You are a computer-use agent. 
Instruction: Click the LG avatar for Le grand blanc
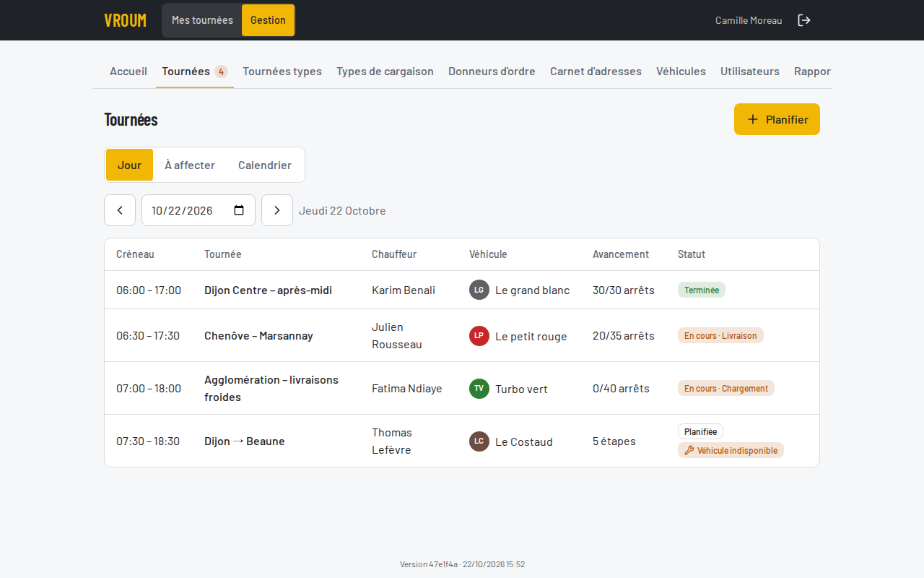coord(479,290)
